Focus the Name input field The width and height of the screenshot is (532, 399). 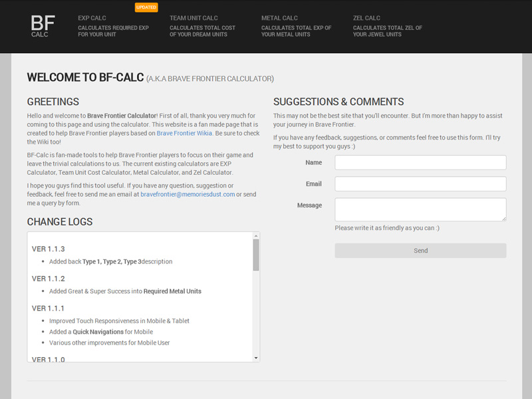coord(420,163)
